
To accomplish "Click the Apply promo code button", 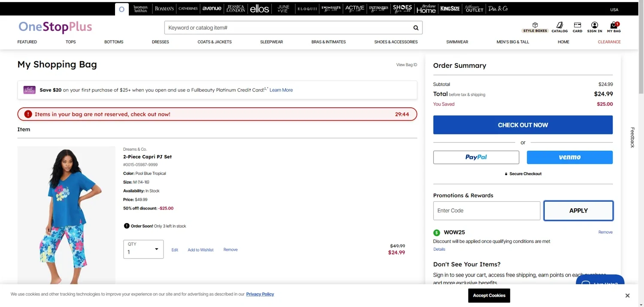I will pyautogui.click(x=578, y=211).
